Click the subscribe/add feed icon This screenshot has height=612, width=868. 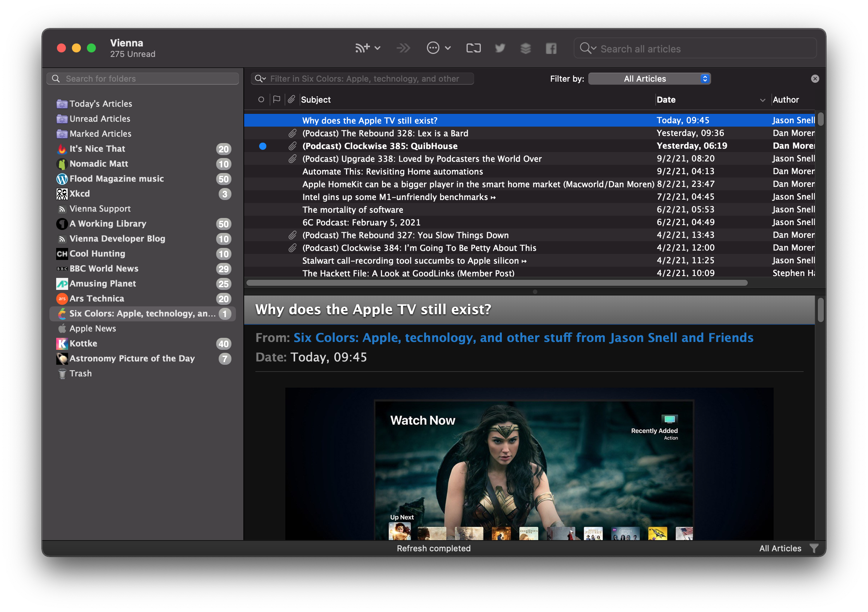[359, 48]
